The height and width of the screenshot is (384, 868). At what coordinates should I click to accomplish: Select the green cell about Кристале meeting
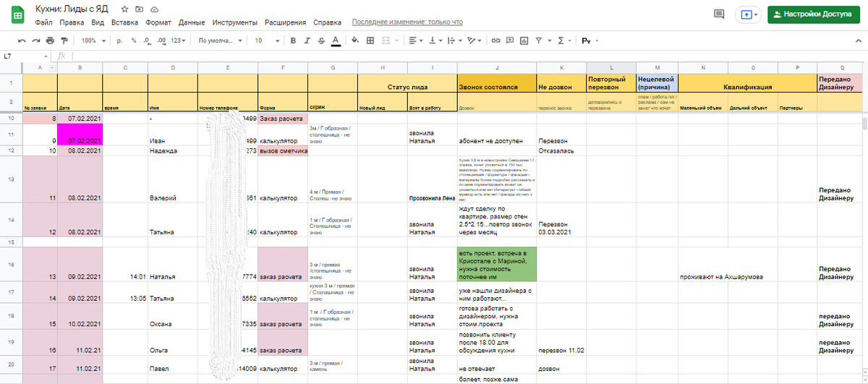pos(496,264)
